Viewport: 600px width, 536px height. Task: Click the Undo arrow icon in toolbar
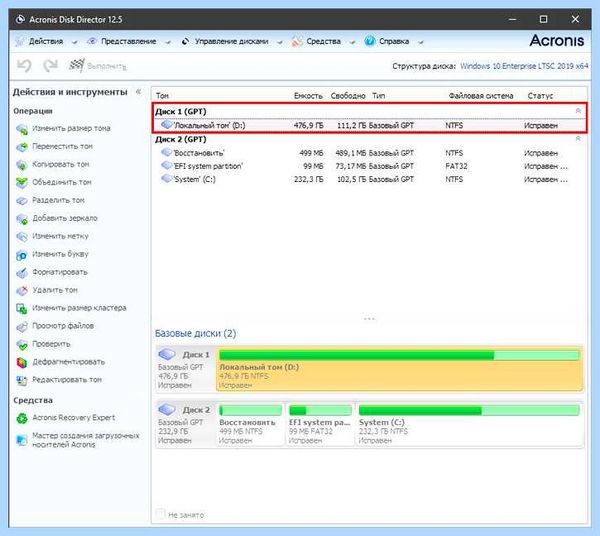click(24, 66)
